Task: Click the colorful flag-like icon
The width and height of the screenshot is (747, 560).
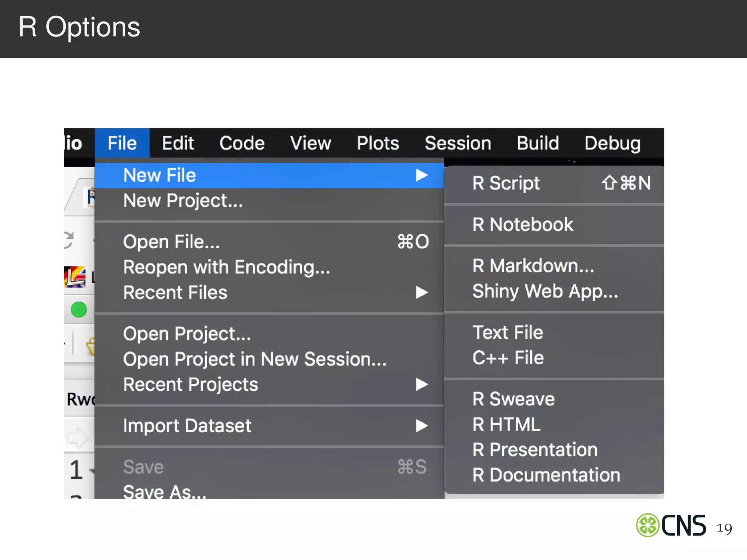Action: pyautogui.click(x=75, y=277)
